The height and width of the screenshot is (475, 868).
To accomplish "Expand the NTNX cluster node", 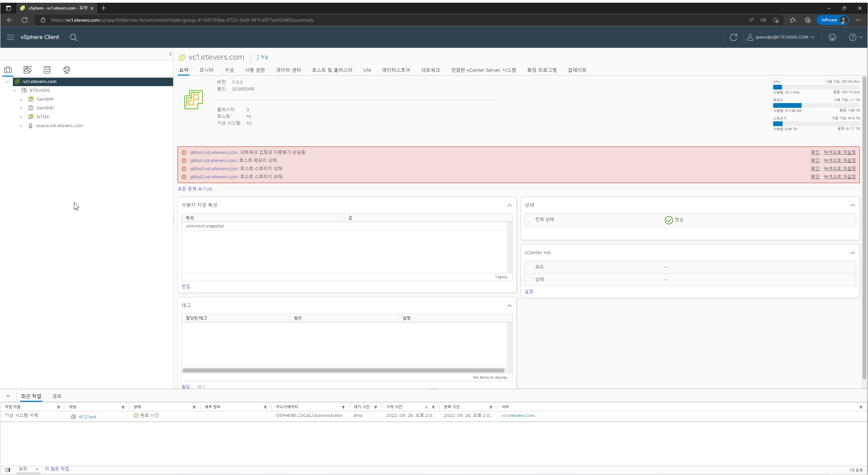I will pos(21,117).
